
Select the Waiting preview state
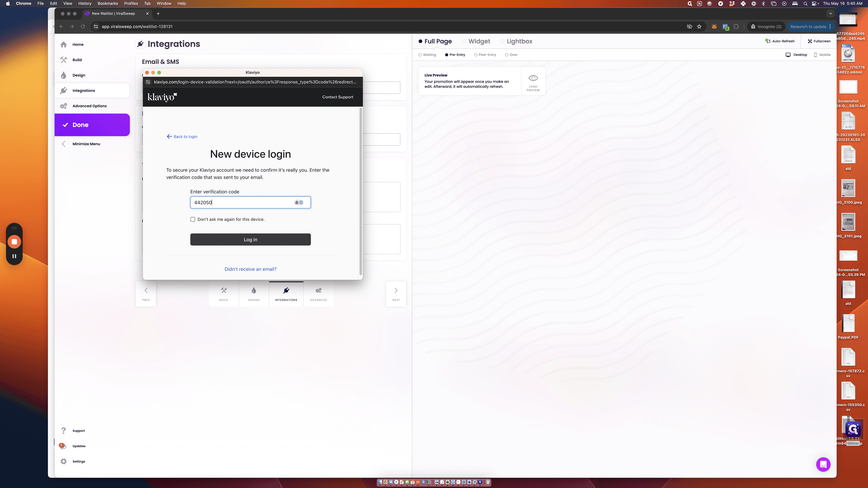click(427, 54)
